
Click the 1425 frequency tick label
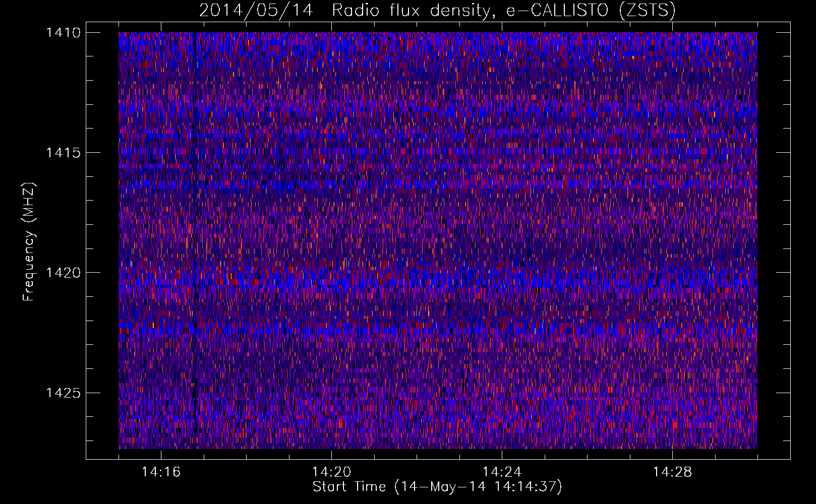(63, 393)
